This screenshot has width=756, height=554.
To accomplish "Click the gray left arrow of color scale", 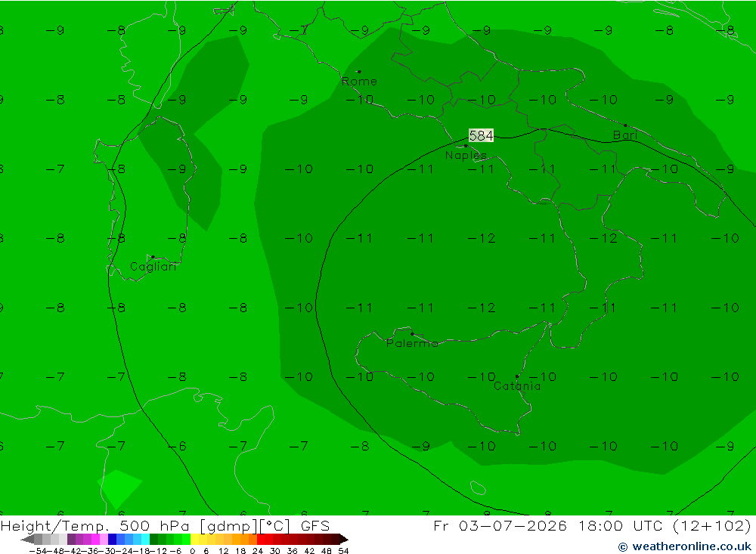I will (27, 539).
